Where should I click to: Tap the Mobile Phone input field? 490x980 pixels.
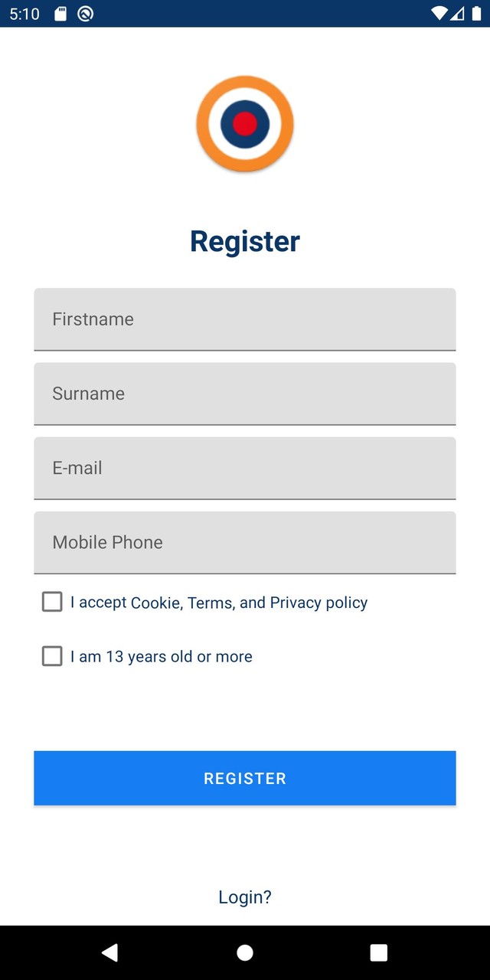pyautogui.click(x=245, y=542)
